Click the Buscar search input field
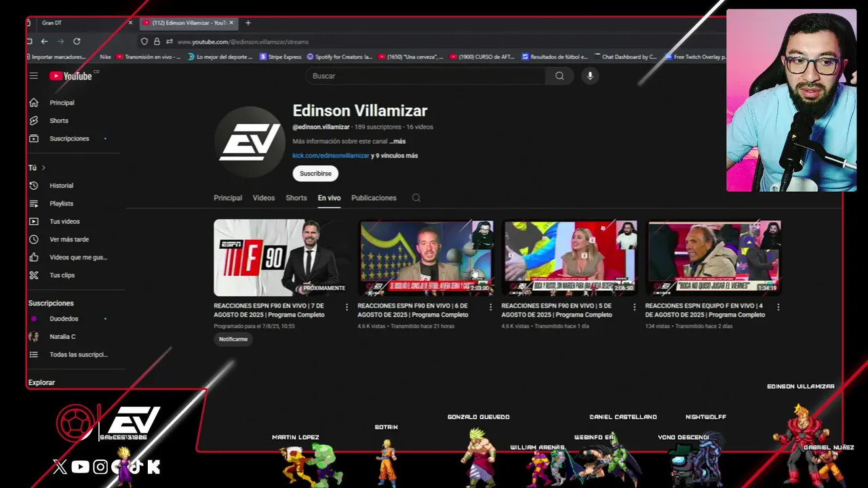The height and width of the screenshot is (488, 868). pos(425,76)
